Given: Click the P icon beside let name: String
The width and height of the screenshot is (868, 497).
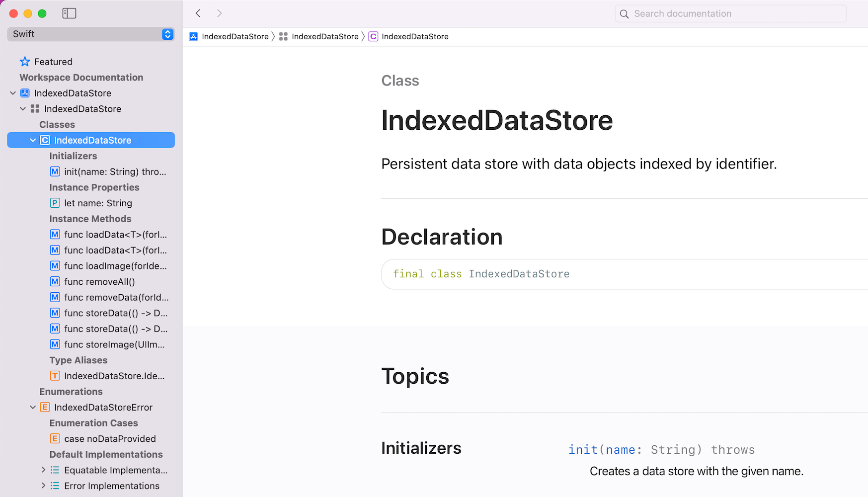Looking at the screenshot, I should (55, 203).
